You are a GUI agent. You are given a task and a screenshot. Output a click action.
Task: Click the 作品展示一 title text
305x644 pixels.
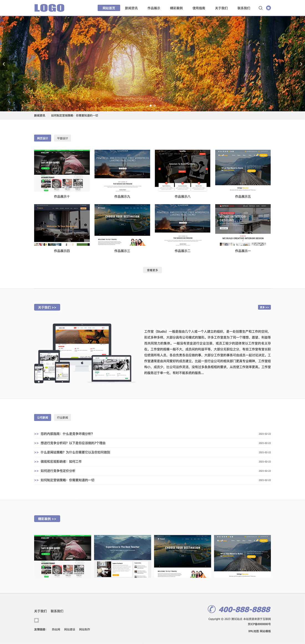[x=243, y=251]
